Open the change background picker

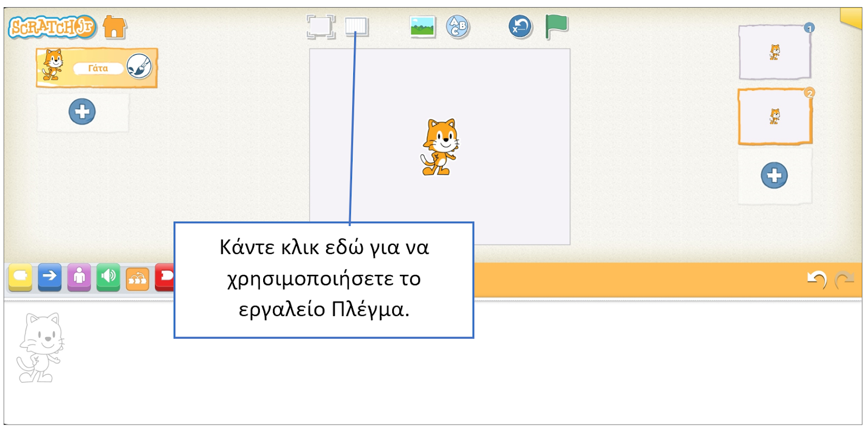[x=423, y=26]
